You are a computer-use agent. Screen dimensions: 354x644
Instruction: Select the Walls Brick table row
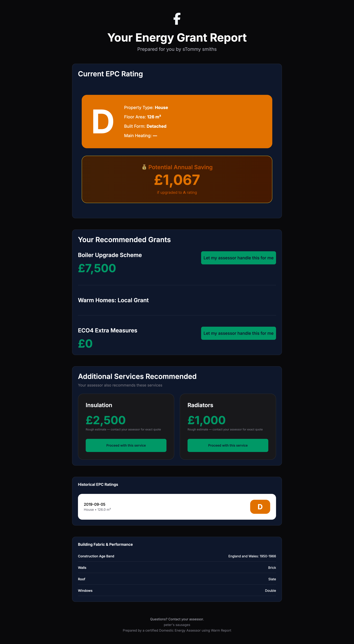click(x=177, y=568)
